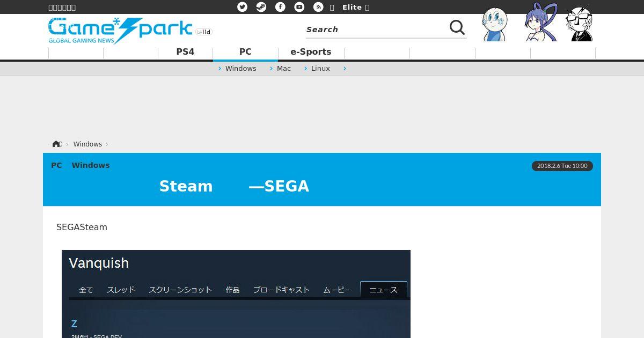Select the ムービー tab in Vanquish image

337,290
